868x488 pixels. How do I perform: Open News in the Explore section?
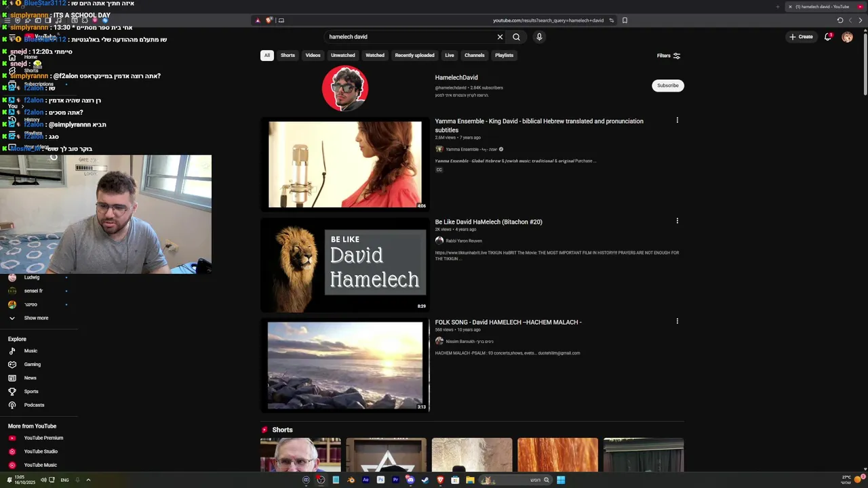30,378
